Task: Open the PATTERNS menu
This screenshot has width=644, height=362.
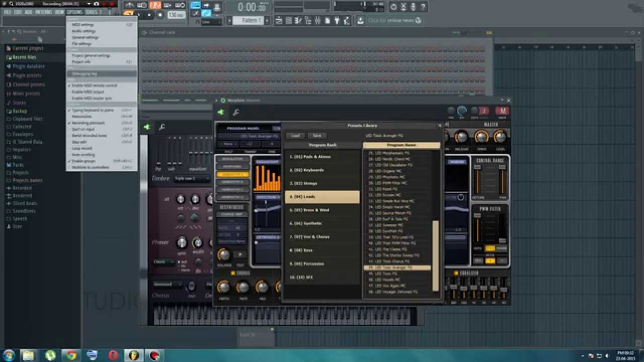Action: (x=43, y=12)
